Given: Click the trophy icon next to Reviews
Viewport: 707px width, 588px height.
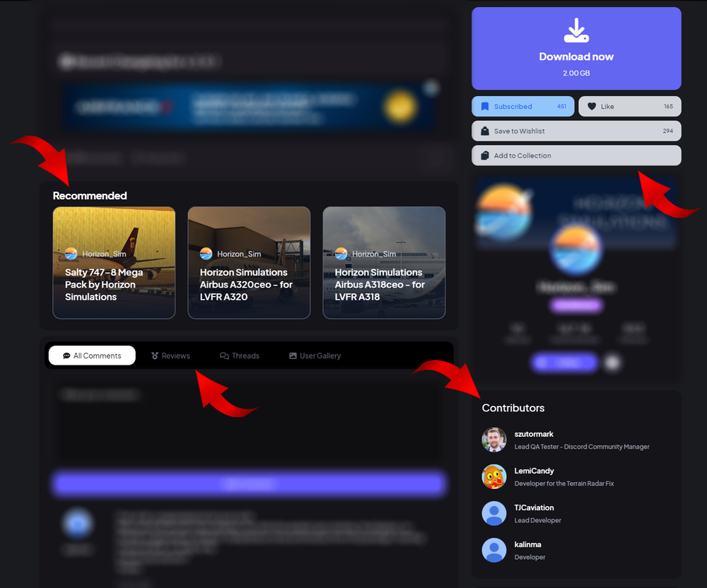Looking at the screenshot, I should tap(152, 355).
